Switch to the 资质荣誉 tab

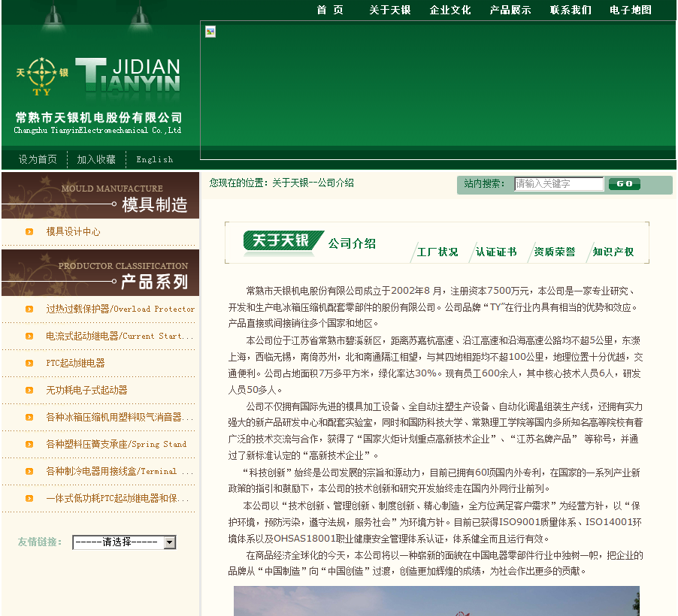point(555,252)
